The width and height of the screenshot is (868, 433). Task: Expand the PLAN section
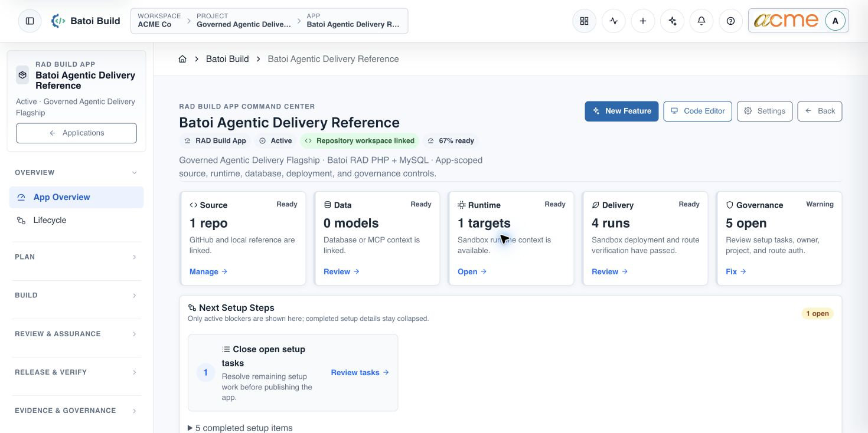(x=76, y=257)
